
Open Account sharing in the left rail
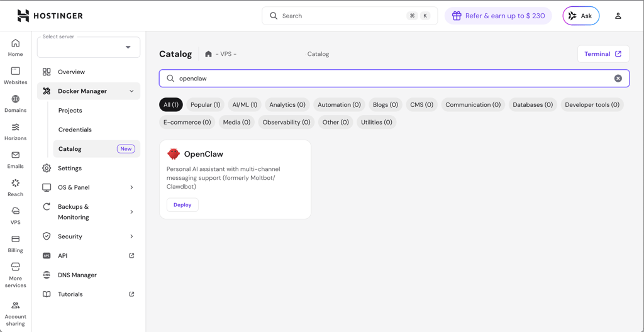16,314
